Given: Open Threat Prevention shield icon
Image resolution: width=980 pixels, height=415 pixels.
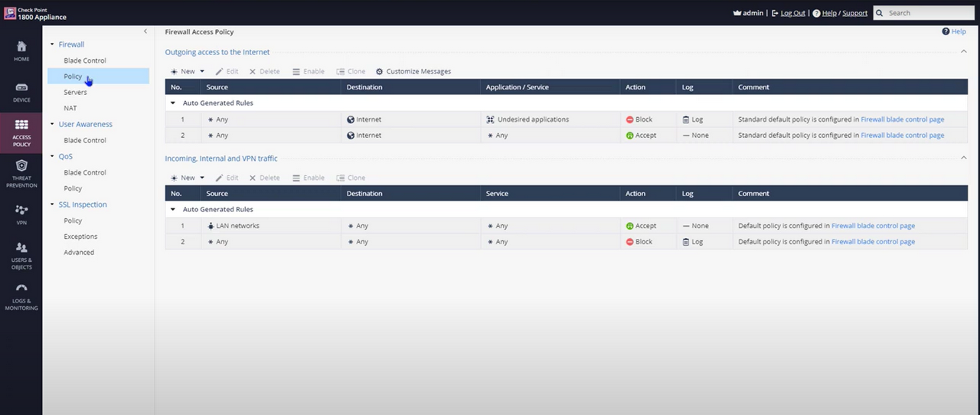Looking at the screenshot, I should click(x=21, y=165).
